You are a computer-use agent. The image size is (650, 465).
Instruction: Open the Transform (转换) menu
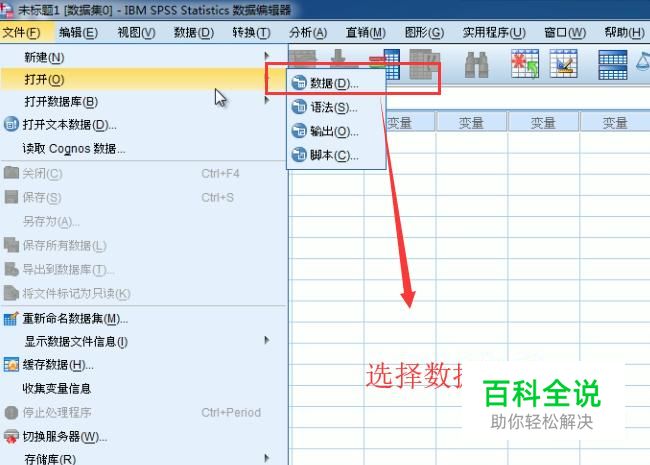(x=251, y=32)
